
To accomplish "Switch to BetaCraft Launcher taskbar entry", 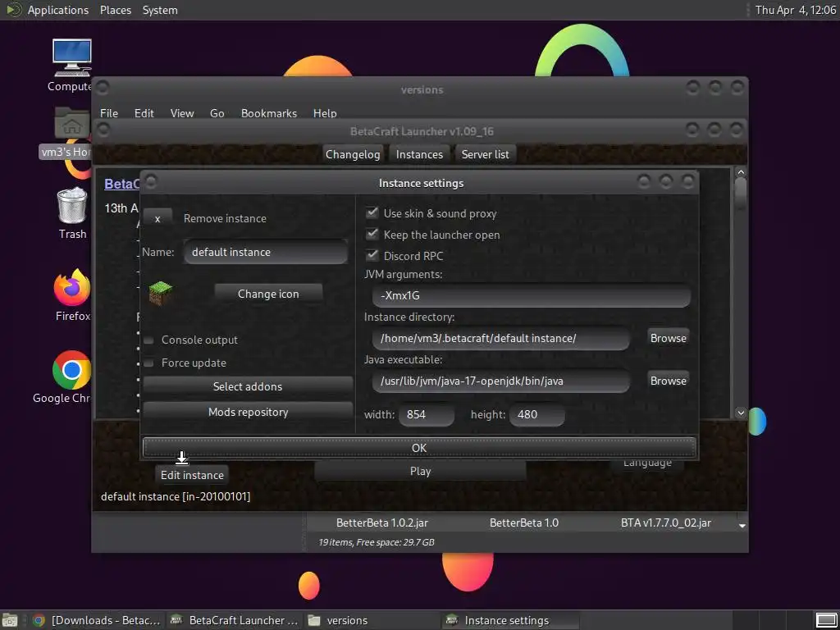I will click(x=235, y=620).
